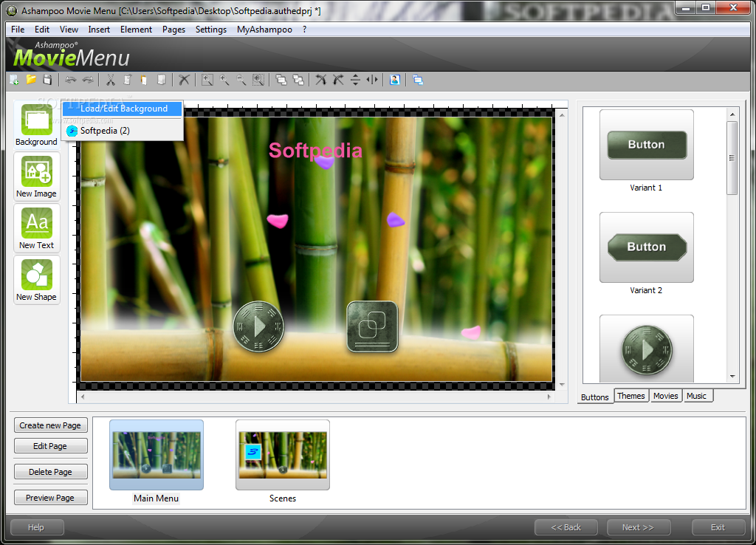Viewport: 756px width, 545px height.
Task: Select the pink Softpedia title text on canvas
Action: [x=315, y=151]
